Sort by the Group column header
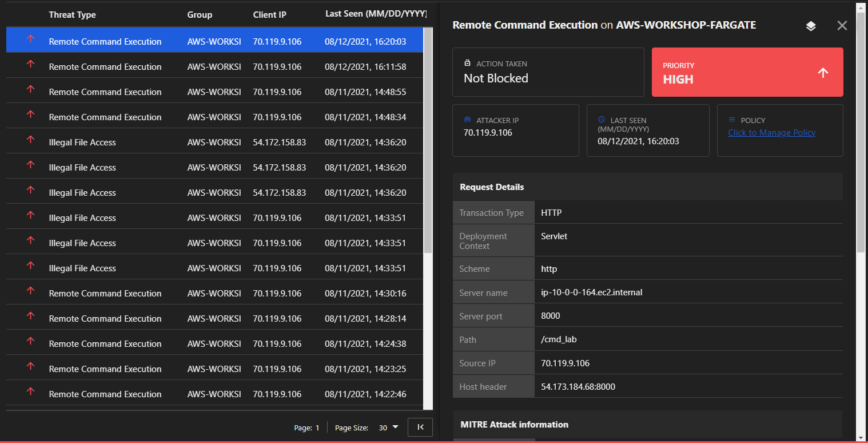The height and width of the screenshot is (443, 868). click(x=200, y=15)
